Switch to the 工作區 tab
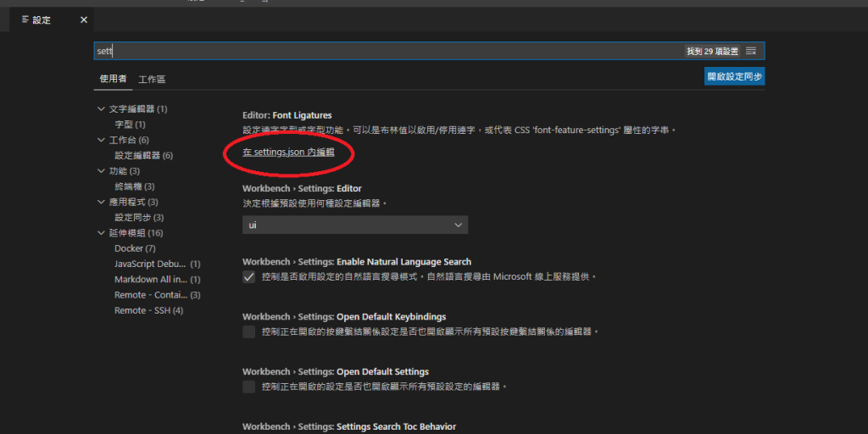Screen dimensions: 868x434 tap(153, 79)
